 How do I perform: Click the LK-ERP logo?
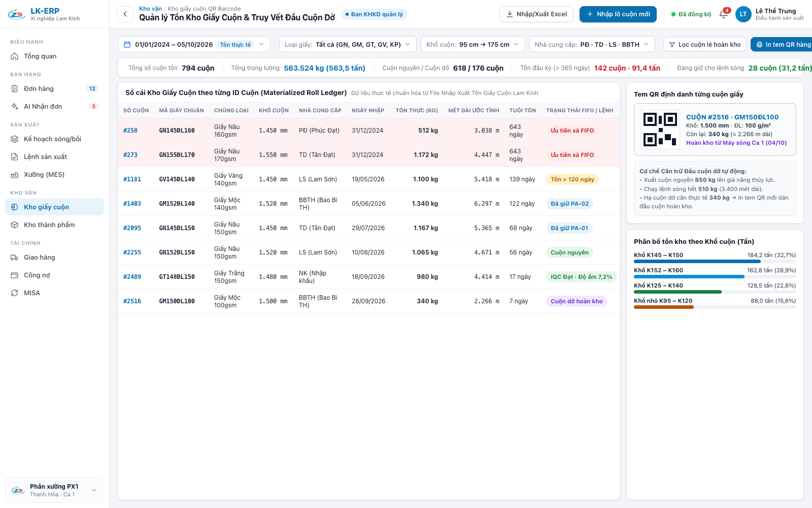point(17,15)
